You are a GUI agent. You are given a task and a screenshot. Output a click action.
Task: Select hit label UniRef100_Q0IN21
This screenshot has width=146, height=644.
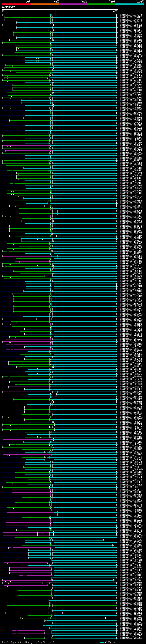131,572
